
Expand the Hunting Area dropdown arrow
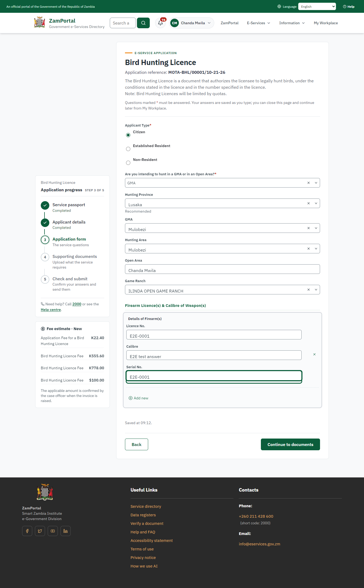click(316, 249)
